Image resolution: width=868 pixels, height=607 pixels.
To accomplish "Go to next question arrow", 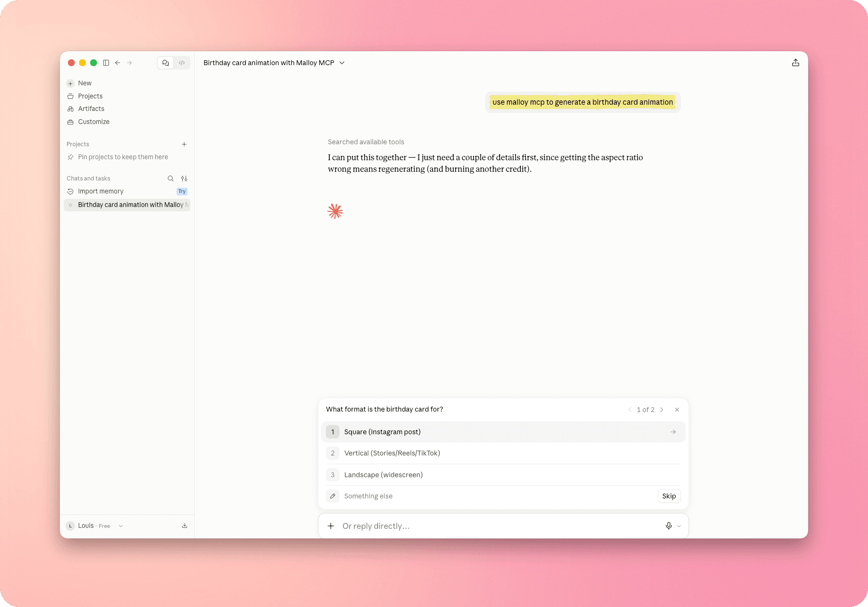I will tap(662, 410).
